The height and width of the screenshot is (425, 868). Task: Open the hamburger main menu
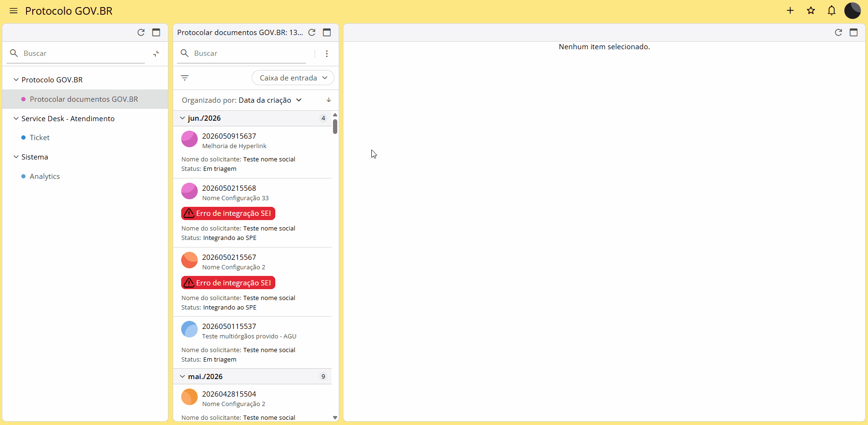pos(14,11)
